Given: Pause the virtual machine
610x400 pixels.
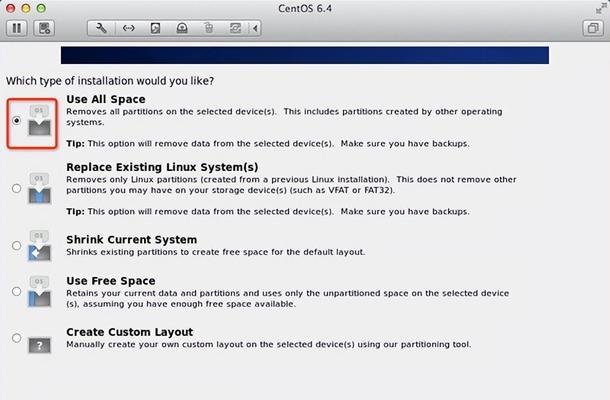Looking at the screenshot, I should coord(17,28).
